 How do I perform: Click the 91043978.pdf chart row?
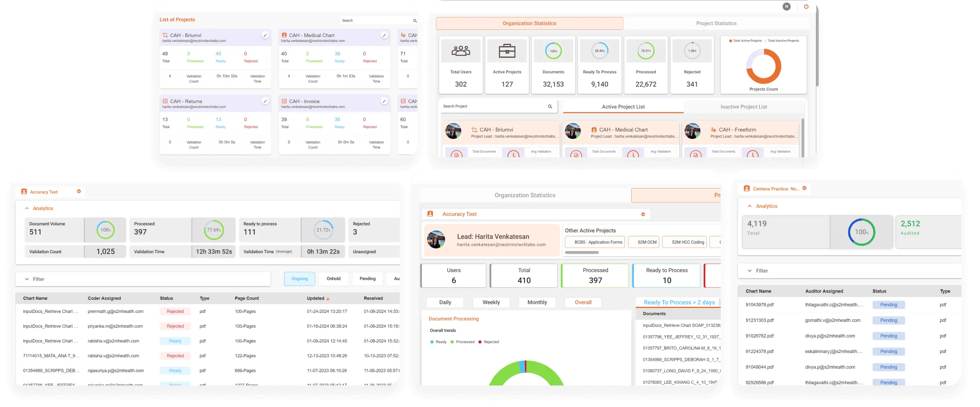coord(849,305)
